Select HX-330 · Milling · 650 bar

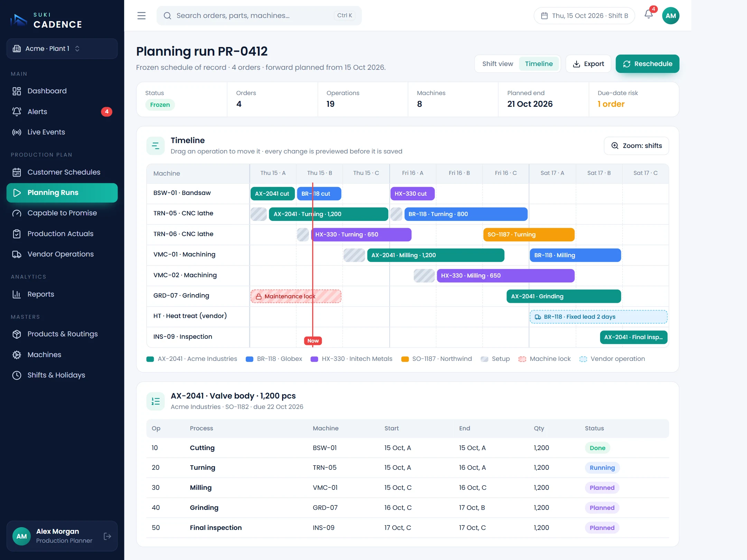click(505, 276)
